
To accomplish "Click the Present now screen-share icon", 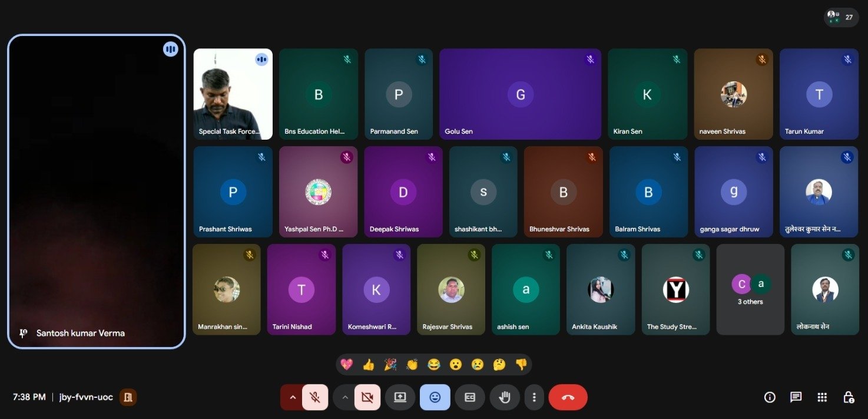I will pos(400,397).
